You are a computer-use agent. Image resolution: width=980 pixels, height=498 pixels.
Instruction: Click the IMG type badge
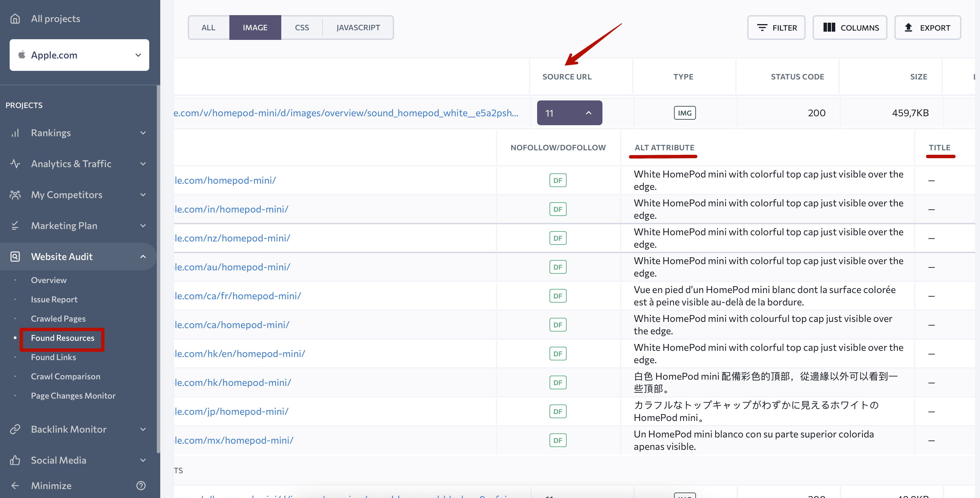click(684, 113)
